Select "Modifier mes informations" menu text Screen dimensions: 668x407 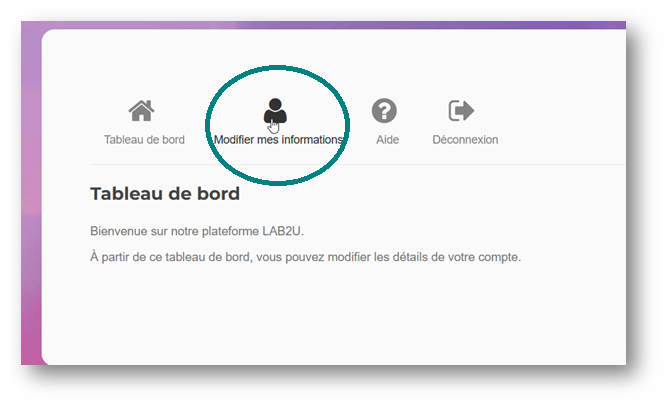tap(278, 140)
